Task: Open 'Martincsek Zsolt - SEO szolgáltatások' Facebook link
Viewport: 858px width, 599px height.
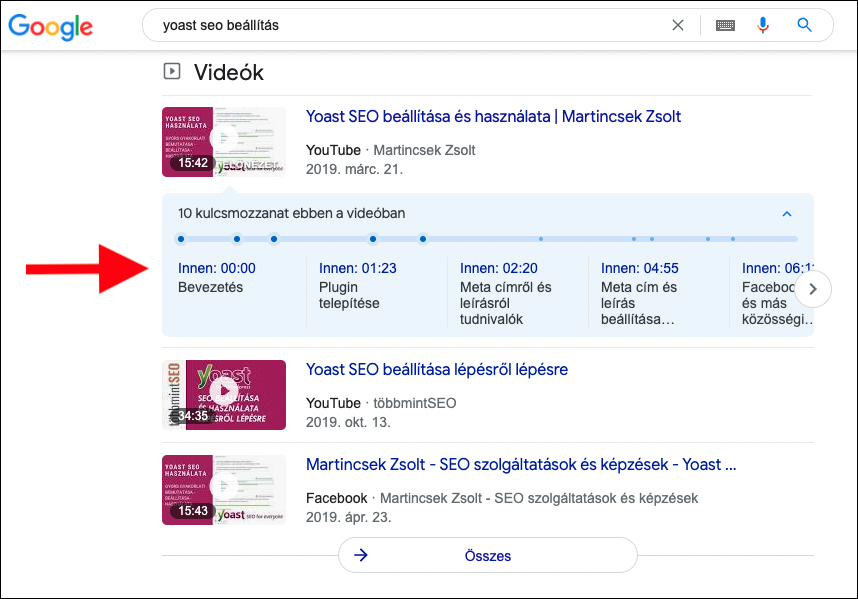Action: click(x=521, y=465)
